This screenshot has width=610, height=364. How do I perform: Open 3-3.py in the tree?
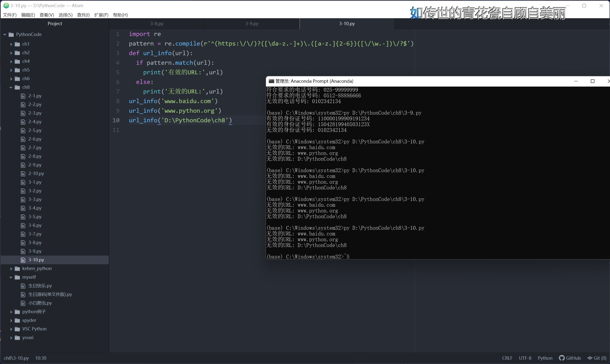pyautogui.click(x=35, y=200)
